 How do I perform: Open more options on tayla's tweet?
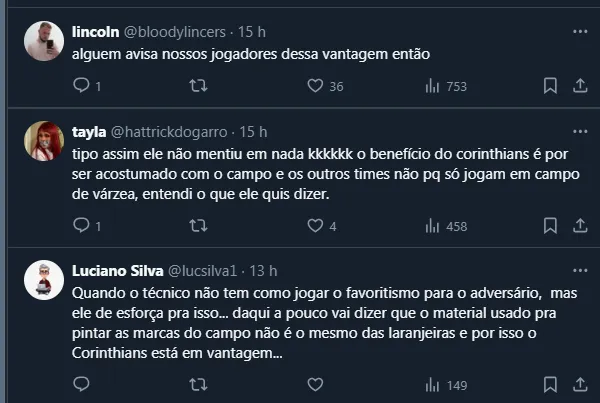pos(580,131)
